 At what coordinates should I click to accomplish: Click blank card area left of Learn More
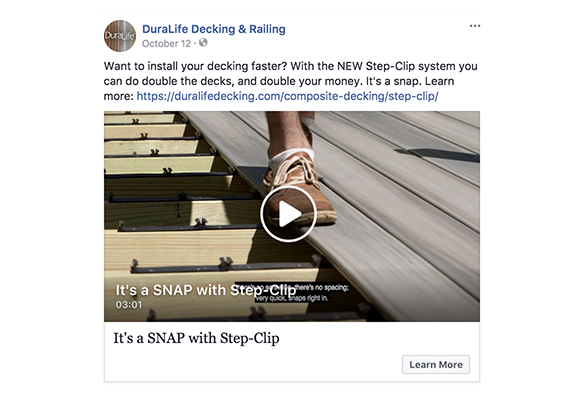[x=254, y=365]
